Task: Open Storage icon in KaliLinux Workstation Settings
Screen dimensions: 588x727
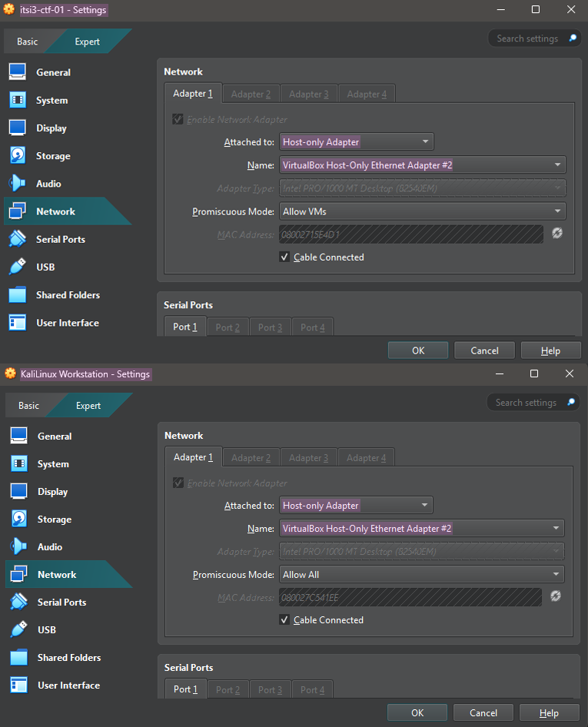Action: (x=19, y=519)
